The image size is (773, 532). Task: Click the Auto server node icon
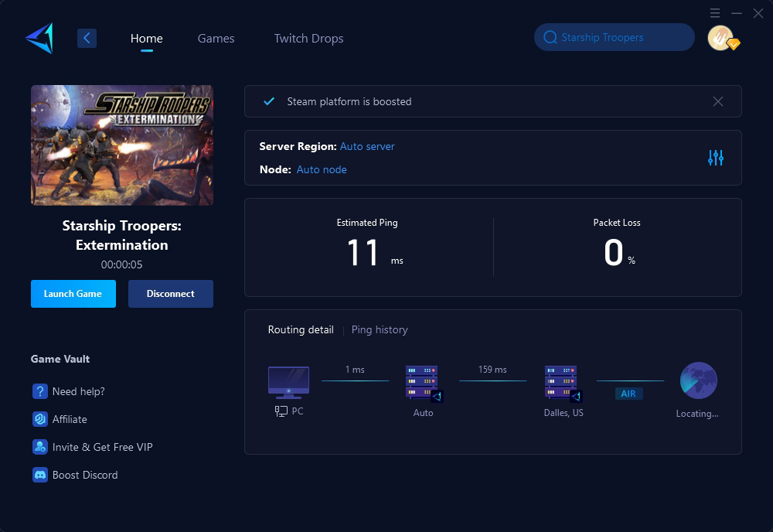tap(424, 384)
